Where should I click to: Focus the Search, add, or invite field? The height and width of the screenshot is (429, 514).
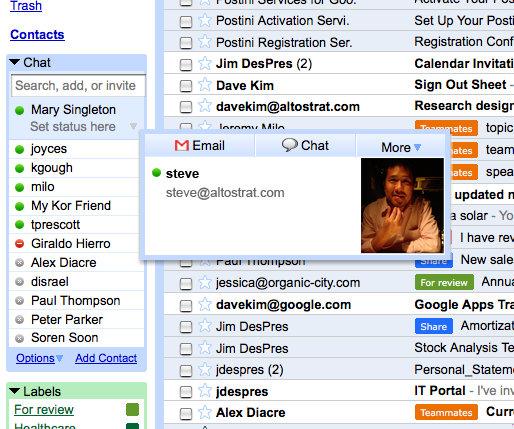pyautogui.click(x=78, y=86)
